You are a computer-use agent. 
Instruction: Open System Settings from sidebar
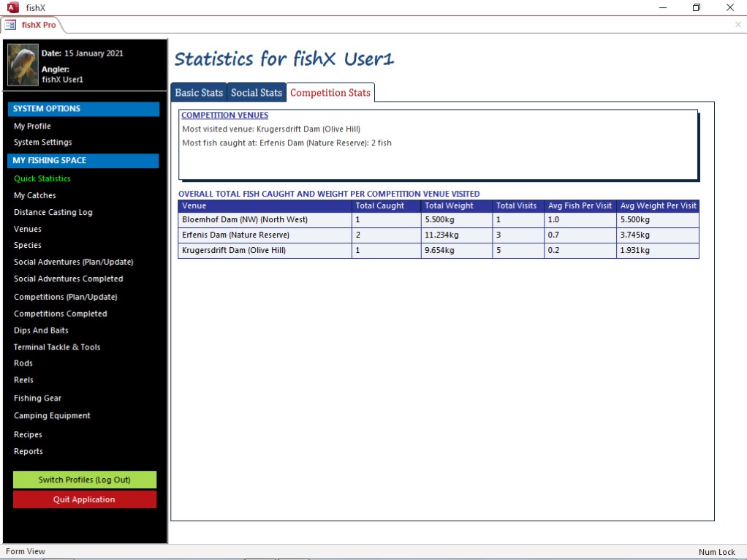point(42,143)
